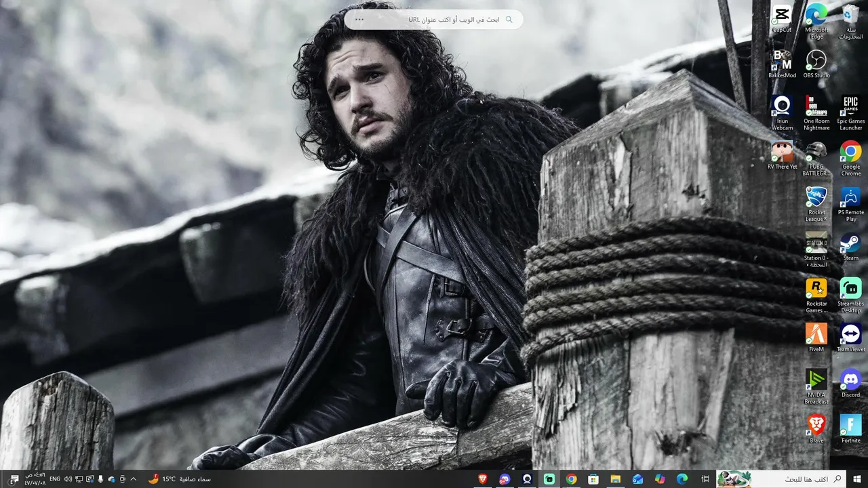This screenshot has width=868, height=488.
Task: Launch the Streamlabs Desktop shortcut
Action: tap(851, 296)
